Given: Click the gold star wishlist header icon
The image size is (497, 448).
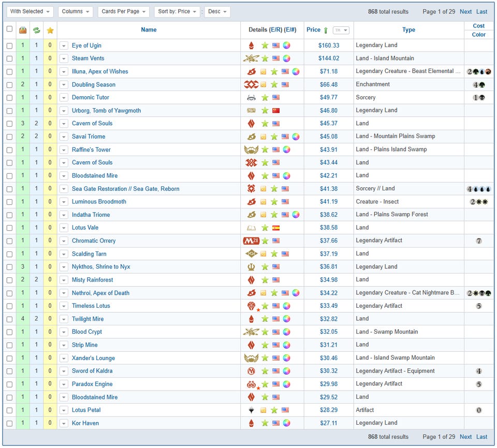Looking at the screenshot, I should [x=50, y=31].
